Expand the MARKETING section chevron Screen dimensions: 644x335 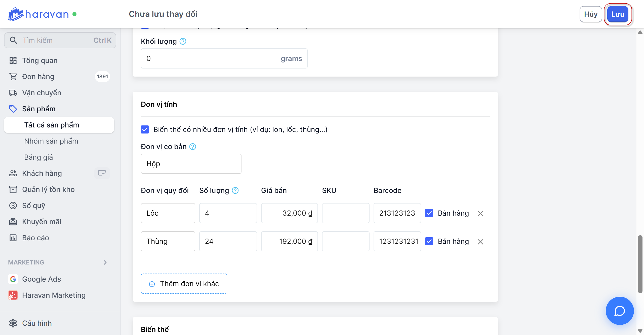click(x=105, y=262)
